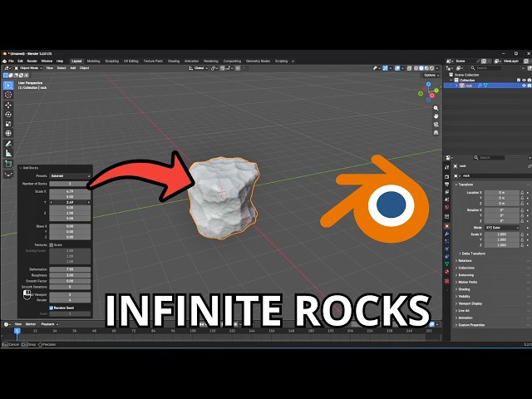Open the Presets Asteroid dropdown
Screen dimensions: 532x399
pyautogui.click(x=70, y=176)
